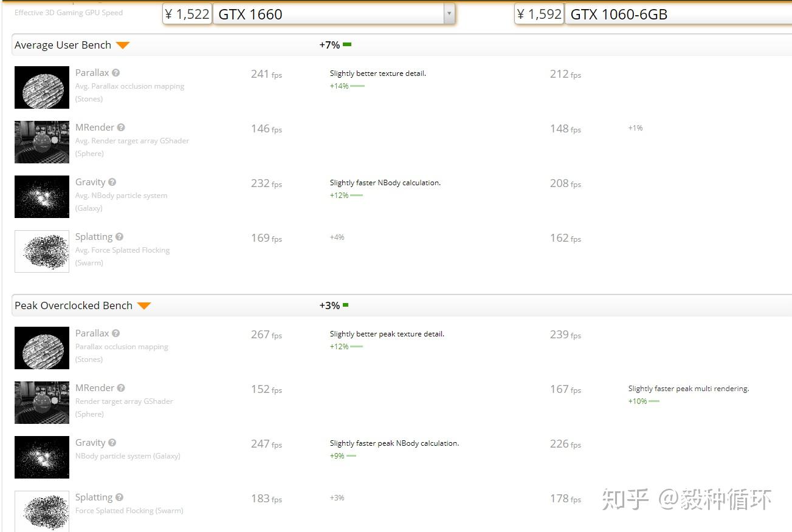This screenshot has width=792, height=532.
Task: Click the '+7%' Average User Bench result
Action: (x=329, y=45)
